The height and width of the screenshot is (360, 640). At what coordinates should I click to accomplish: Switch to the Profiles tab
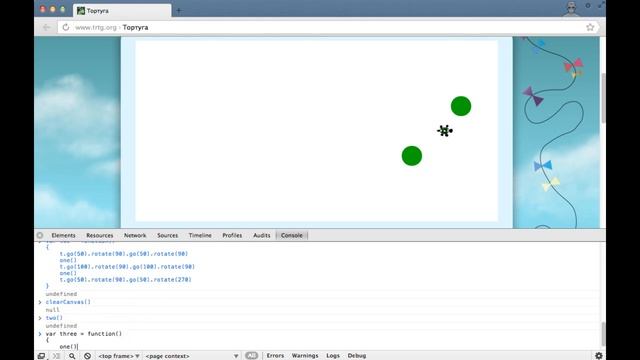coord(232,236)
